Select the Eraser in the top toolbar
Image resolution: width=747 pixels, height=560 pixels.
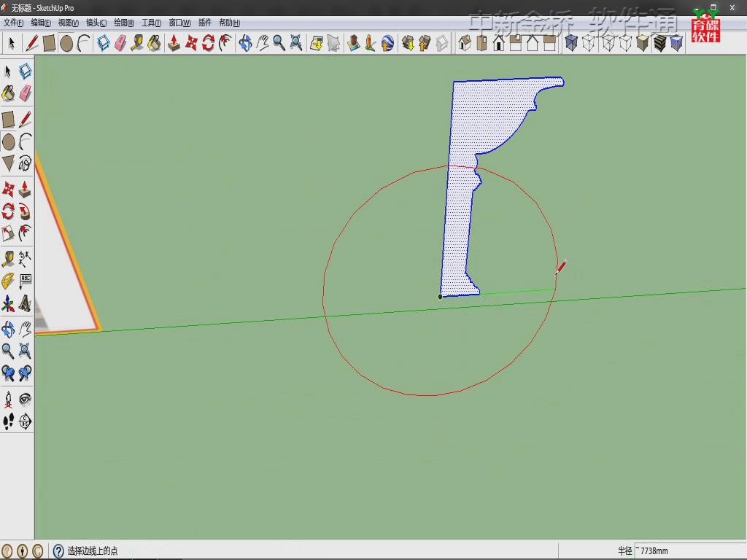coord(120,43)
